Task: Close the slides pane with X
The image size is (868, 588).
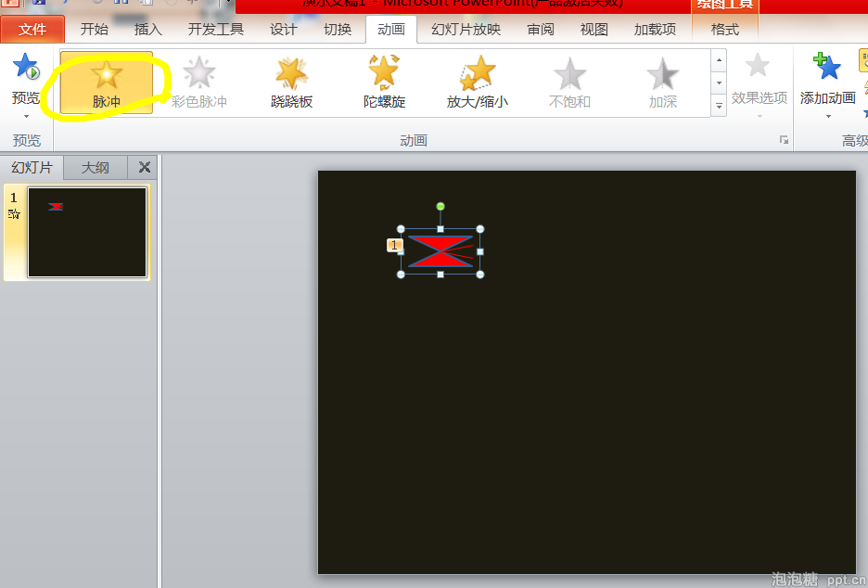Action: [x=144, y=168]
